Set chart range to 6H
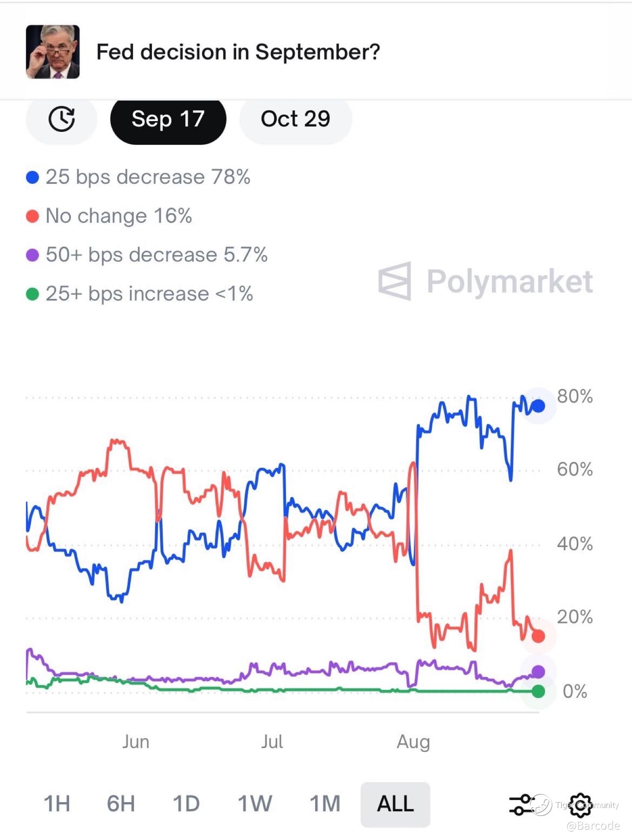 [x=121, y=804]
